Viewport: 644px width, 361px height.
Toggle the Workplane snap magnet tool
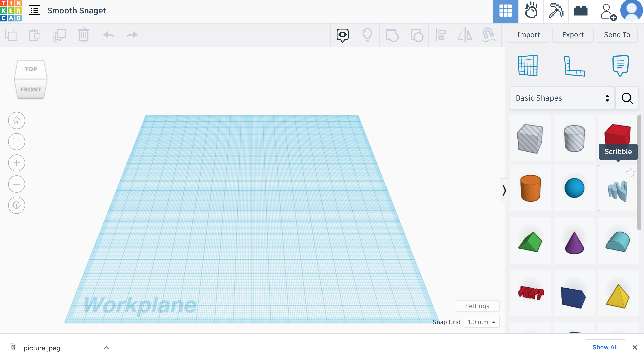click(x=488, y=35)
